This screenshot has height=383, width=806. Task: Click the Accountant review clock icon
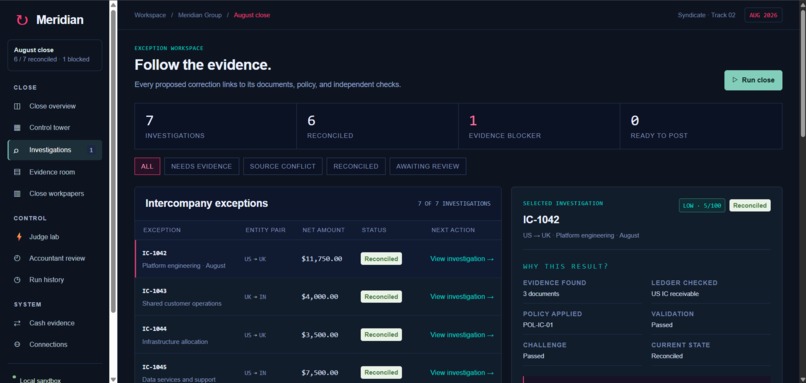click(17, 259)
